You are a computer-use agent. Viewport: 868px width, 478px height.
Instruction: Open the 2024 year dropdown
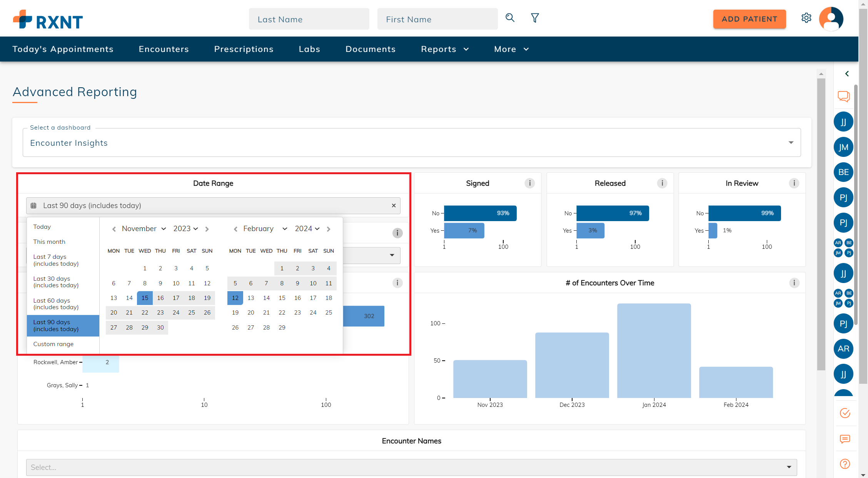coord(307,228)
